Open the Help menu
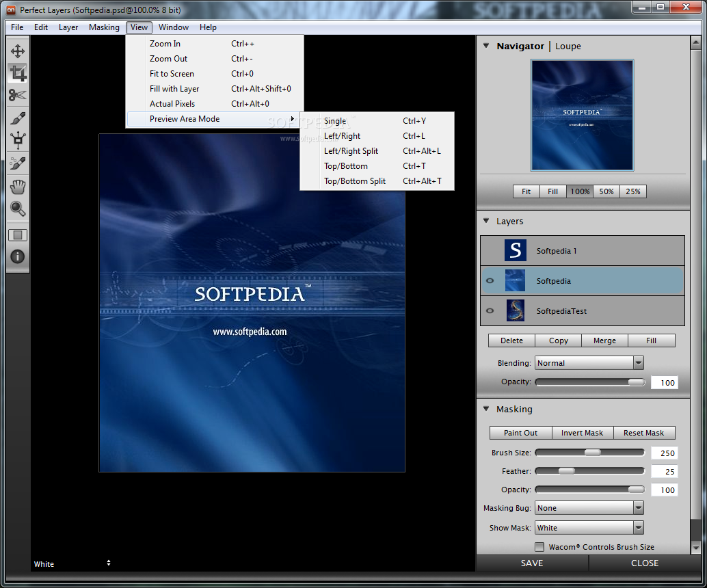Image resolution: width=707 pixels, height=588 pixels. (x=209, y=27)
